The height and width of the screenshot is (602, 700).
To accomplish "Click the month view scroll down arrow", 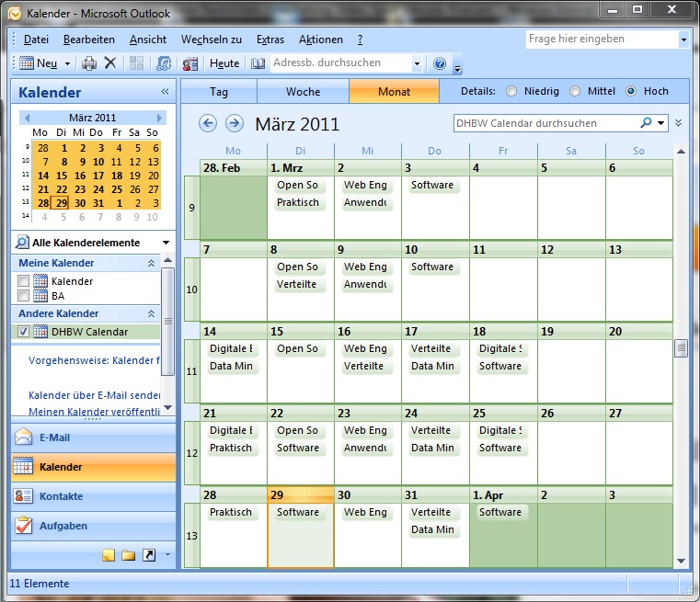I will point(681,561).
